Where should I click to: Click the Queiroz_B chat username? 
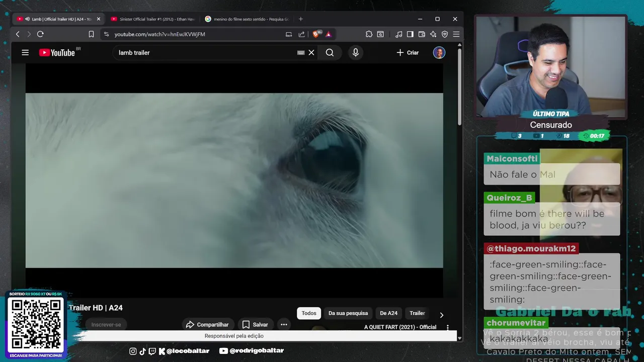pyautogui.click(x=509, y=198)
